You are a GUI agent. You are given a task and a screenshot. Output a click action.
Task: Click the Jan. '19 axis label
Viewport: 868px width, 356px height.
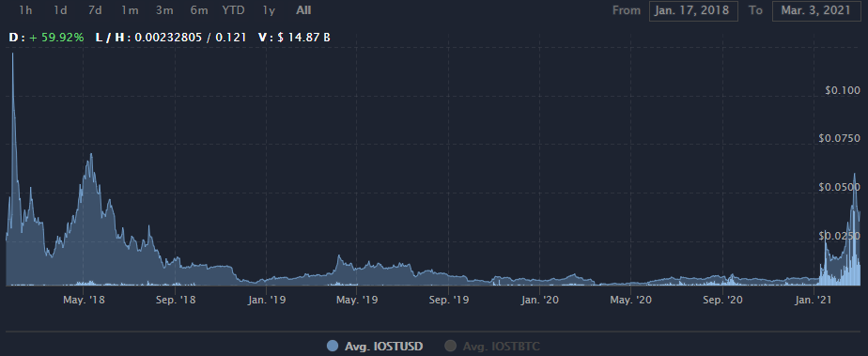[266, 300]
